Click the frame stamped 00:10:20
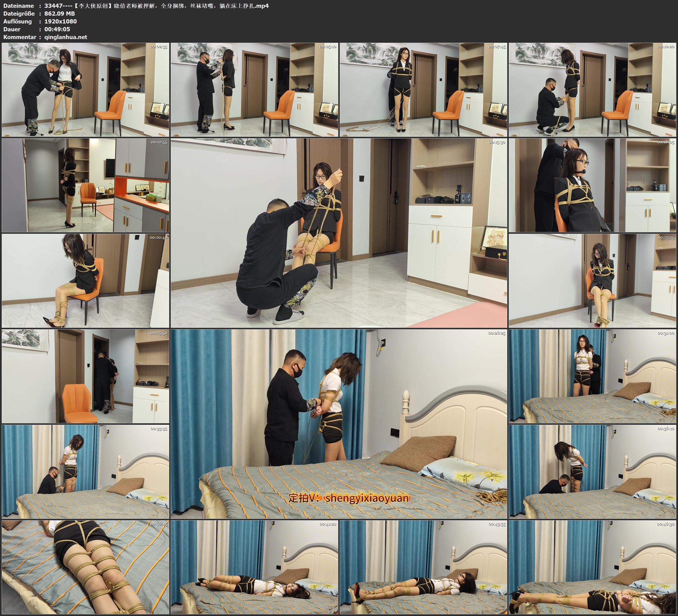The height and width of the screenshot is (616, 678). pos(592,90)
